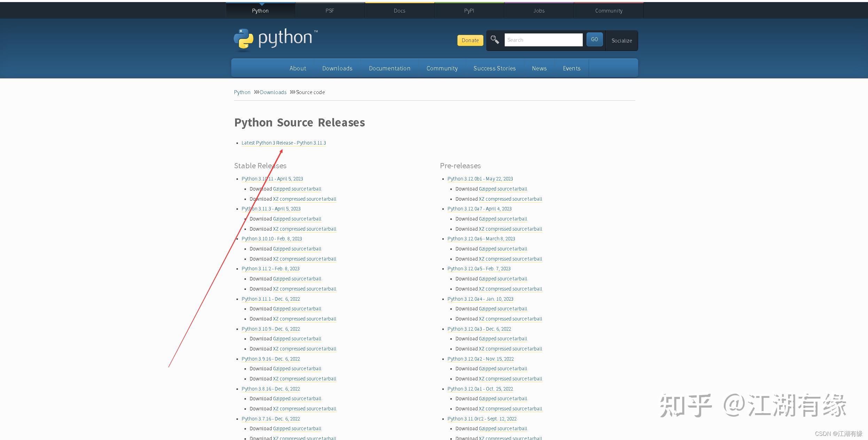This screenshot has width=868, height=440.
Task: Download XZ compressed tarball for Python 3.12.0b1
Action: pos(510,199)
